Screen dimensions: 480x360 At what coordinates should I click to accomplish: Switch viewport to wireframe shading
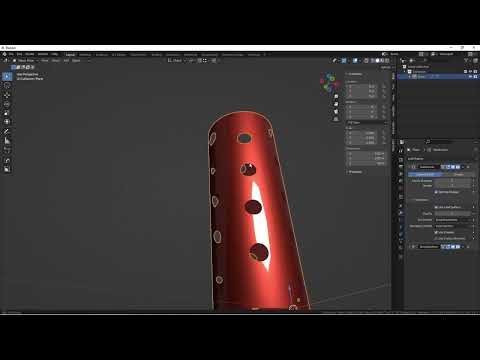click(373, 61)
